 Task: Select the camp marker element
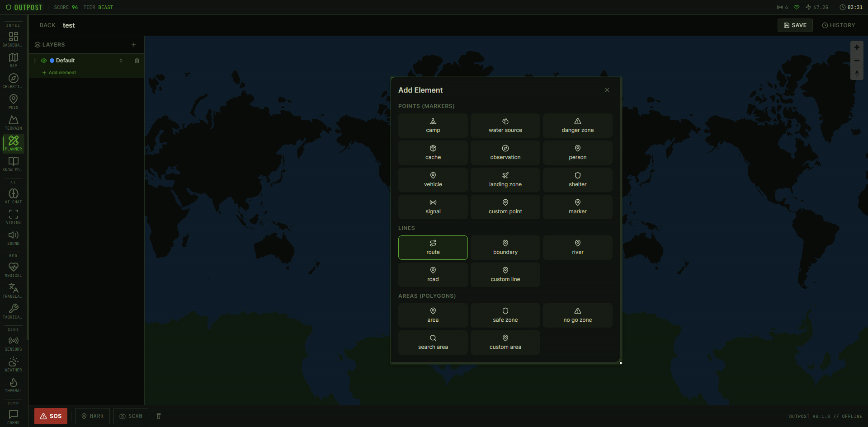[x=433, y=126]
